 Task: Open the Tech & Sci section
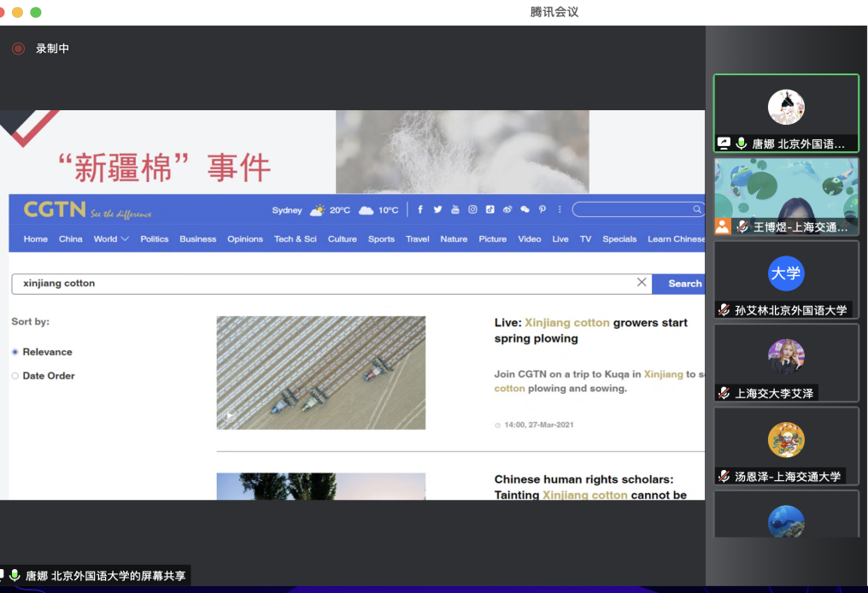[x=296, y=239]
